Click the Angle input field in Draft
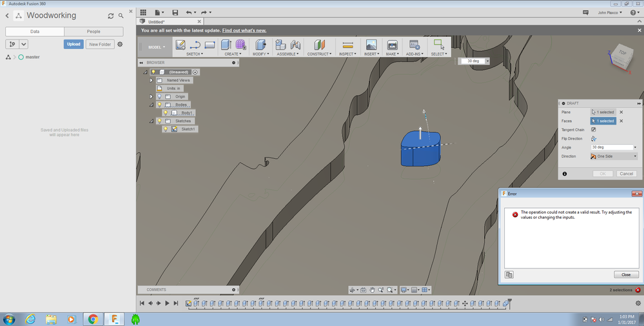This screenshot has height=326, width=644. coord(611,147)
